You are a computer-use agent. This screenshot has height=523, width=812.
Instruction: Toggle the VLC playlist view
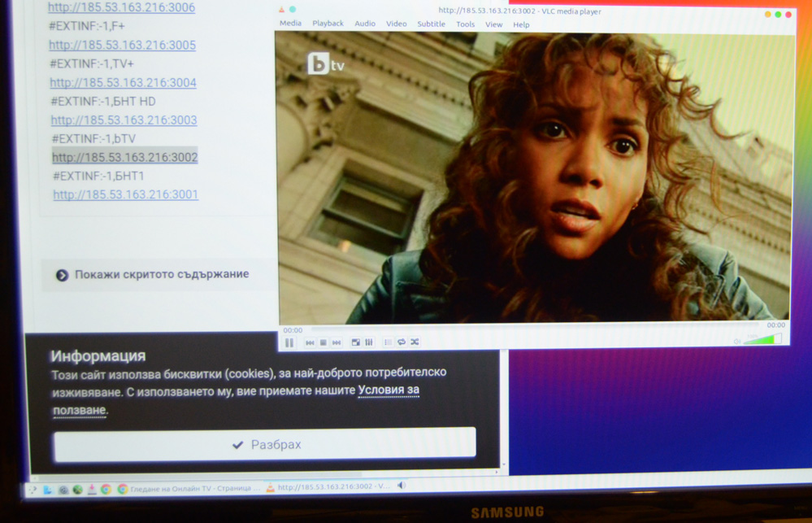(388, 342)
